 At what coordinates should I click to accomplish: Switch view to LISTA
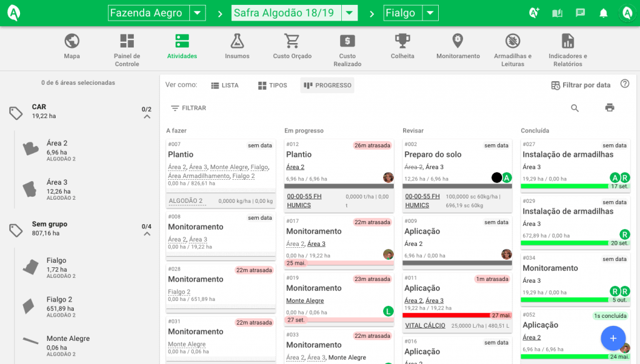[x=225, y=85]
